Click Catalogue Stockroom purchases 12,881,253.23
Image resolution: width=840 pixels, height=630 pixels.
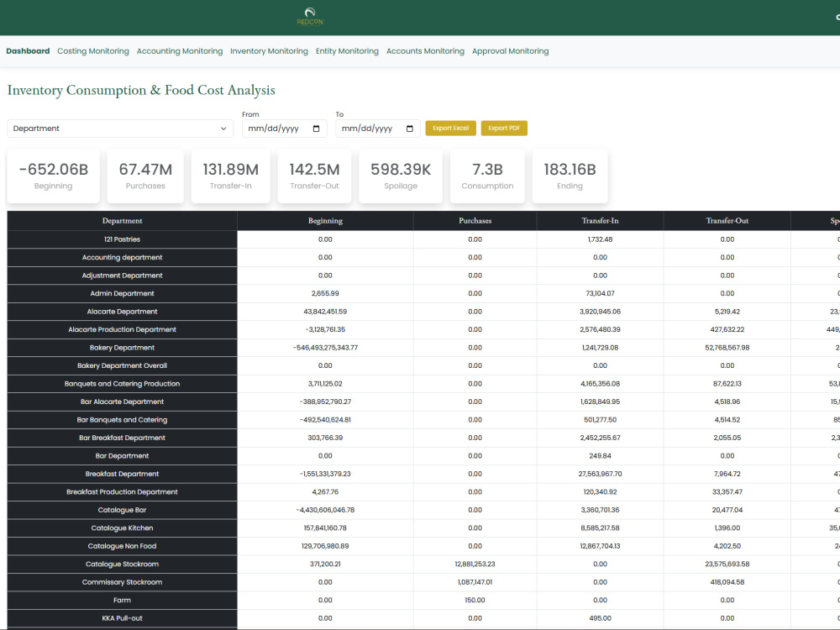tap(475, 564)
